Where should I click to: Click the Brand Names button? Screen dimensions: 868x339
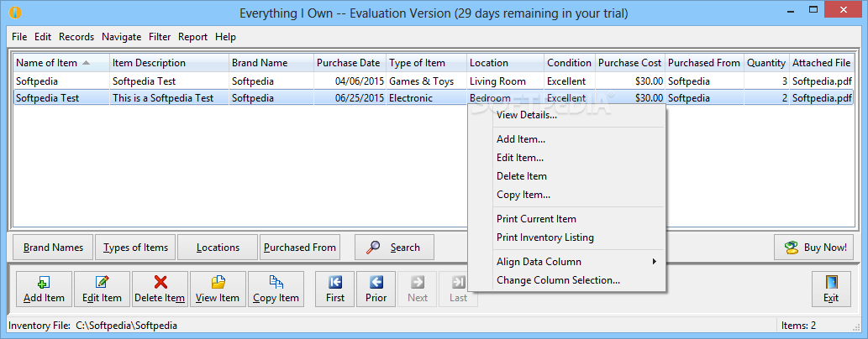(x=53, y=248)
